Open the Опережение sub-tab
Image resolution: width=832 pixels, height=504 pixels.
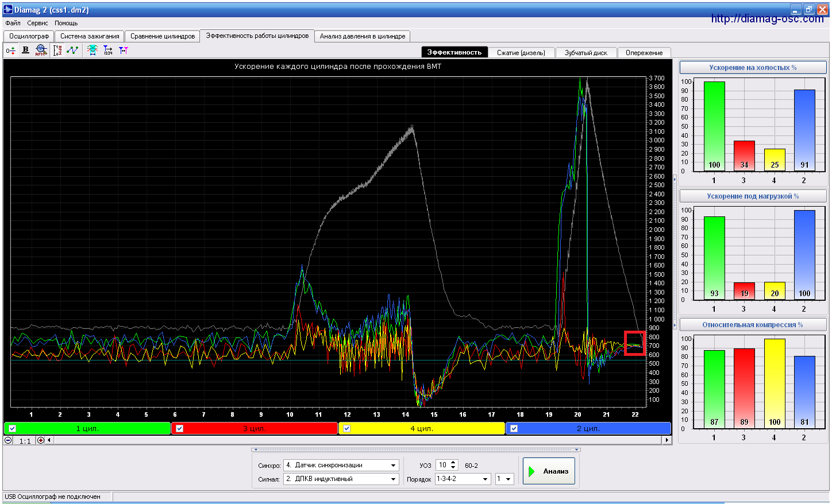click(x=644, y=53)
